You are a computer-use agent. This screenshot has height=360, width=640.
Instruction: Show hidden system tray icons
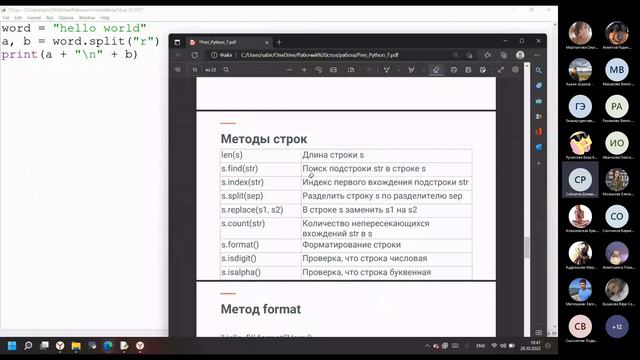tap(427, 346)
